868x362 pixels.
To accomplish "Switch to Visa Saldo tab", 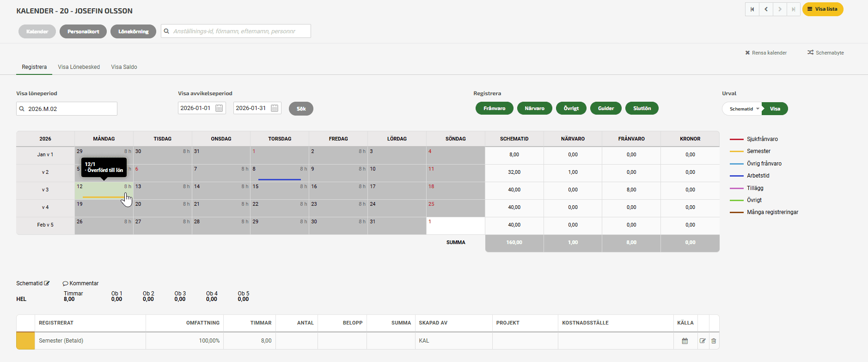I will tap(124, 67).
